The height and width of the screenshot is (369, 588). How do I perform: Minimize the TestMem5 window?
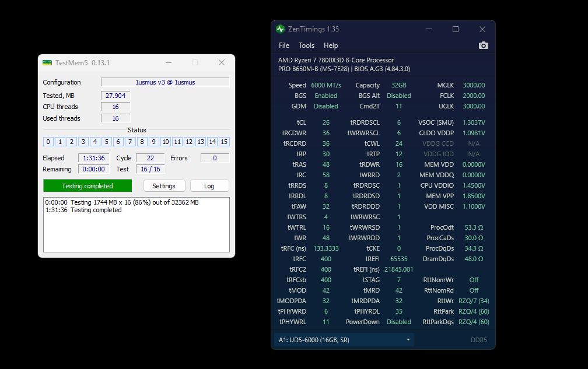[169, 62]
